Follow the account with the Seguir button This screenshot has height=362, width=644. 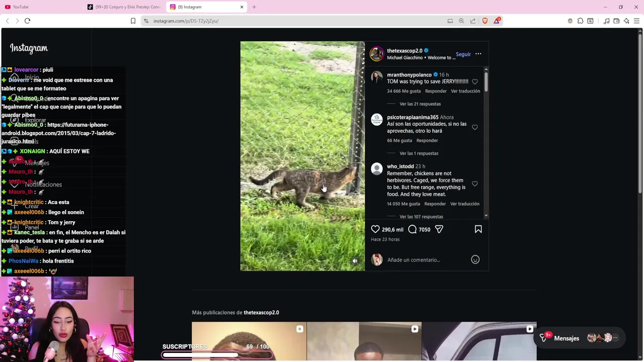pos(463,54)
